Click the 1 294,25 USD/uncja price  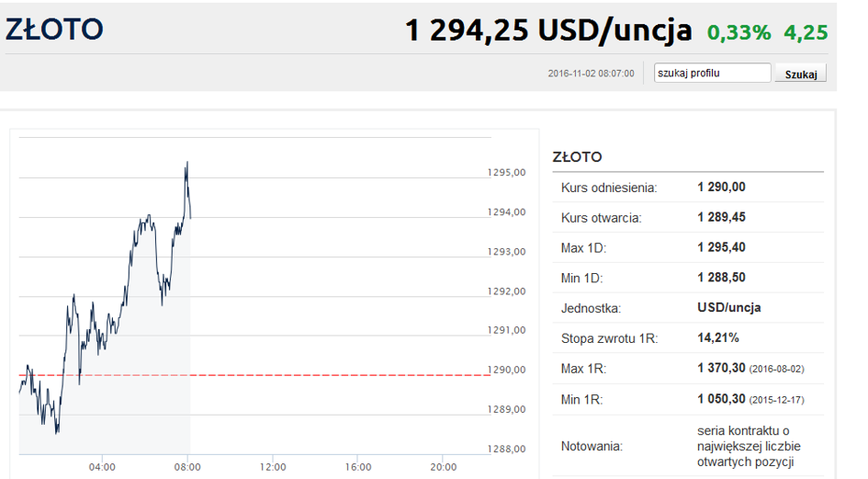coord(548,30)
